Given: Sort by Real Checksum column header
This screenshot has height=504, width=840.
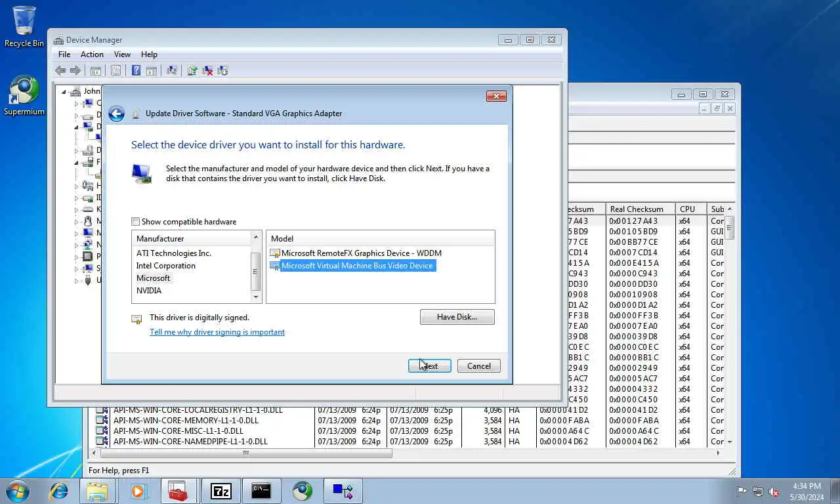Looking at the screenshot, I should (x=639, y=209).
